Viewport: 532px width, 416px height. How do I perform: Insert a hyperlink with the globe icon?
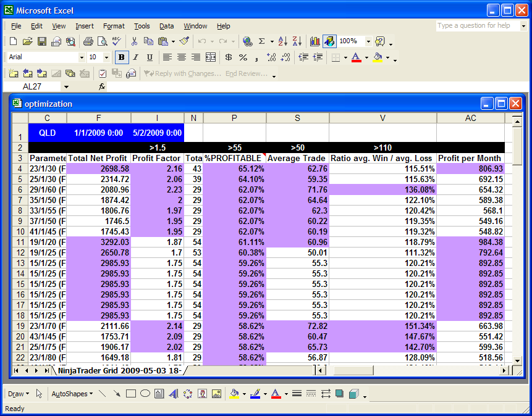pyautogui.click(x=248, y=41)
